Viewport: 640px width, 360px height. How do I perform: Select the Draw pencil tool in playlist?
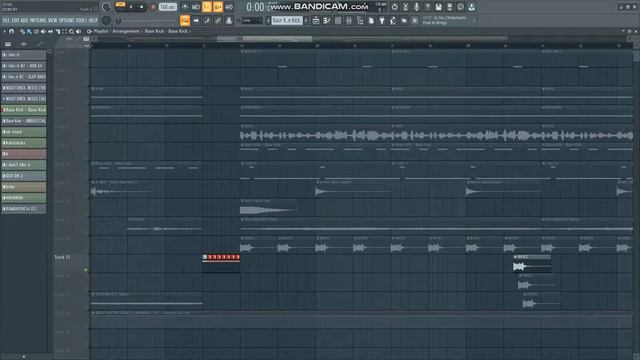(22, 31)
